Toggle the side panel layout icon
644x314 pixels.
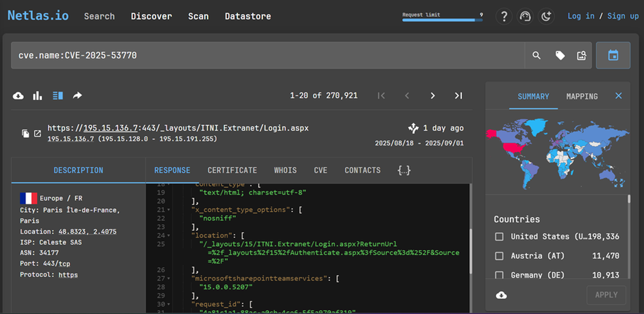coord(57,96)
